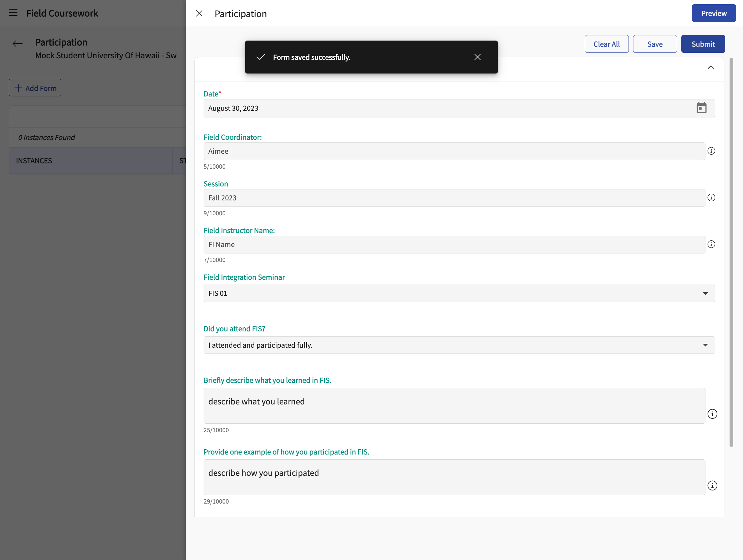Image resolution: width=743 pixels, height=560 pixels.
Task: Click the INSTANCES column header
Action: pyautogui.click(x=91, y=161)
